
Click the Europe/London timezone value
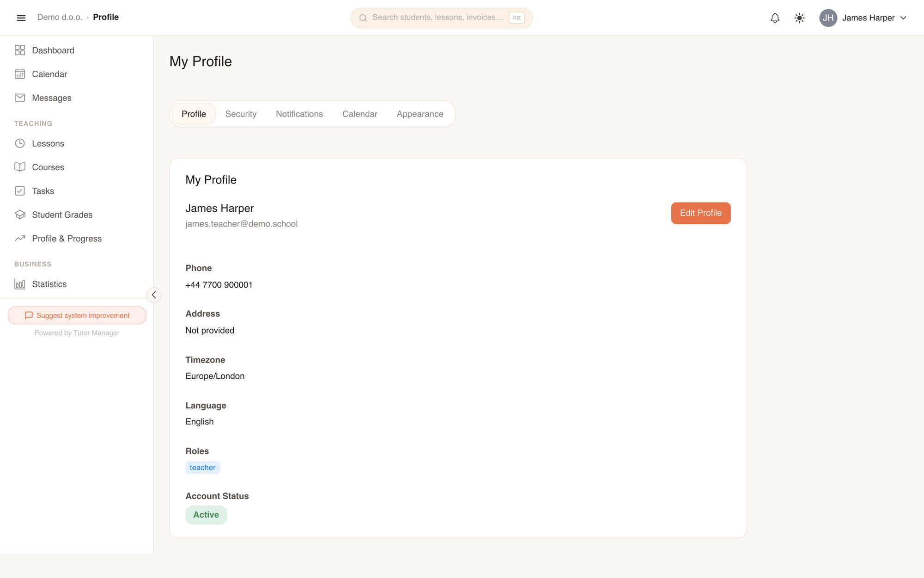click(x=215, y=376)
